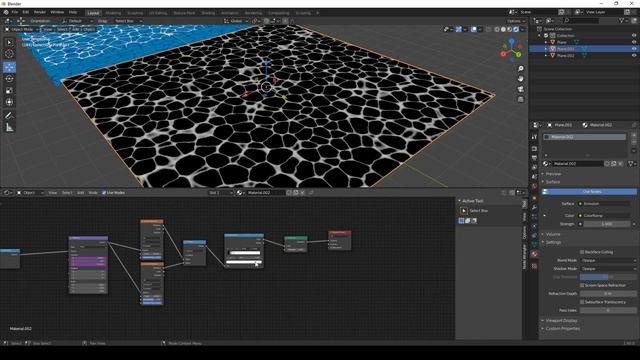Click the viewport zoom magnifier icon

pos(520,69)
